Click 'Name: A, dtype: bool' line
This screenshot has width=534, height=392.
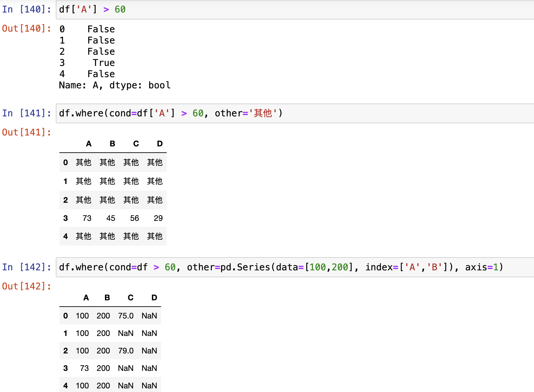pos(115,85)
